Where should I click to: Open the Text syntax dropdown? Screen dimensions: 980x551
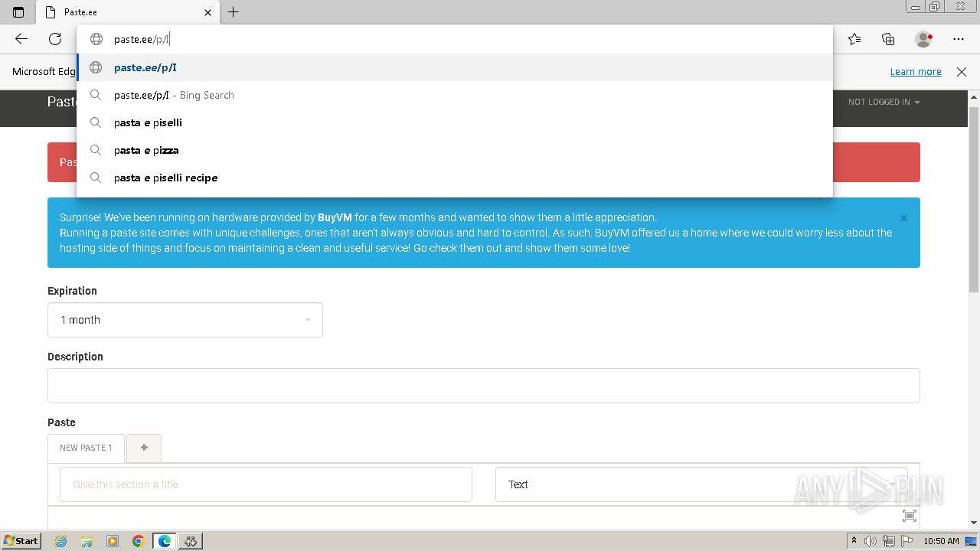(x=701, y=484)
